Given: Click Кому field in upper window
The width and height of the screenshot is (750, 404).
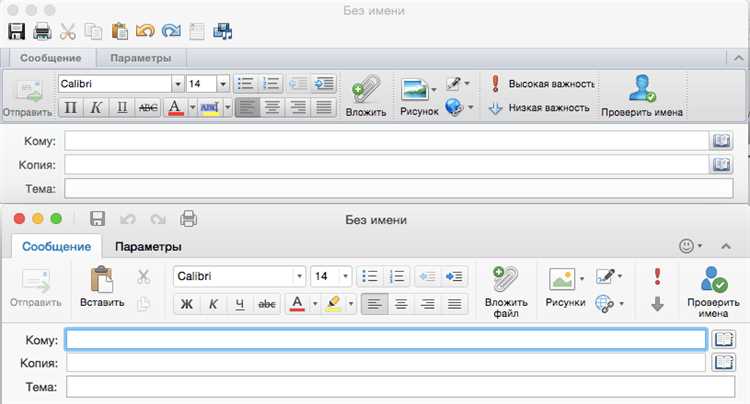Looking at the screenshot, I should 386,141.
